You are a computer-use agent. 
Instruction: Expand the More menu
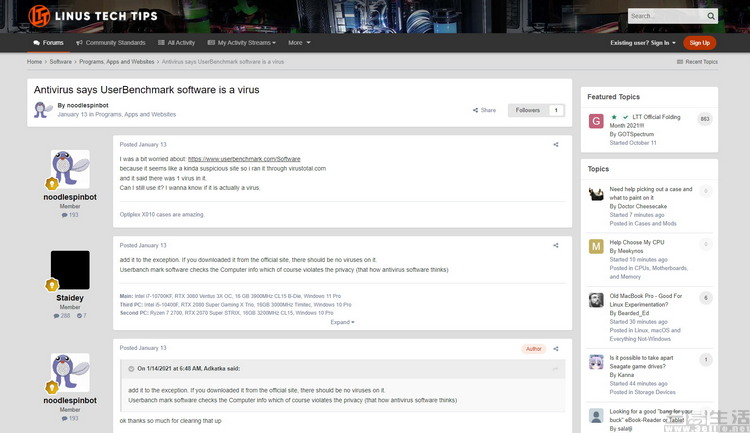pyautogui.click(x=299, y=43)
